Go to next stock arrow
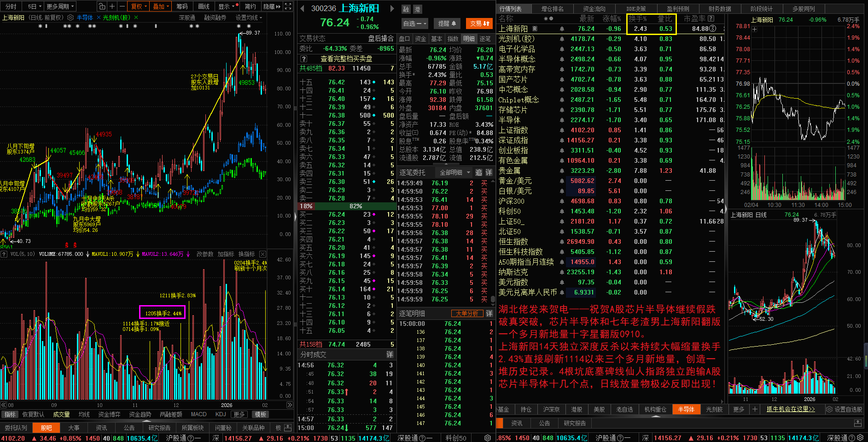868x442 pixels. click(x=392, y=9)
